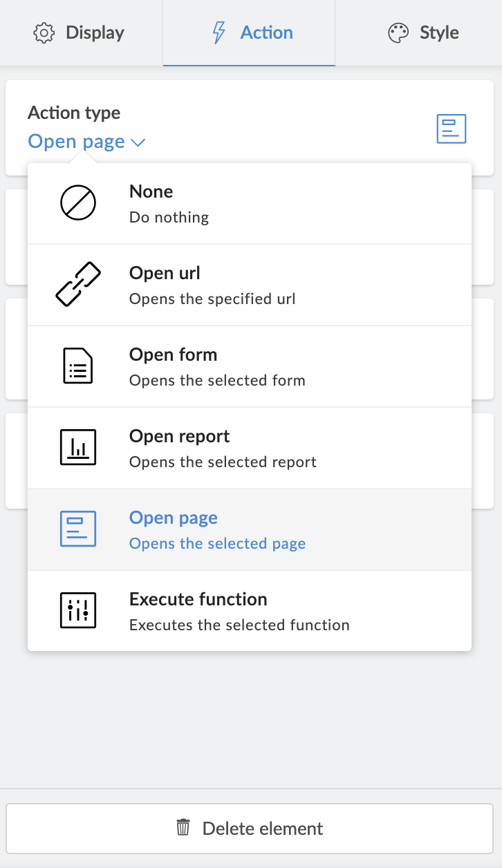Click the page icon beside Action type
Image resolution: width=502 pixels, height=868 pixels.
coord(452,129)
